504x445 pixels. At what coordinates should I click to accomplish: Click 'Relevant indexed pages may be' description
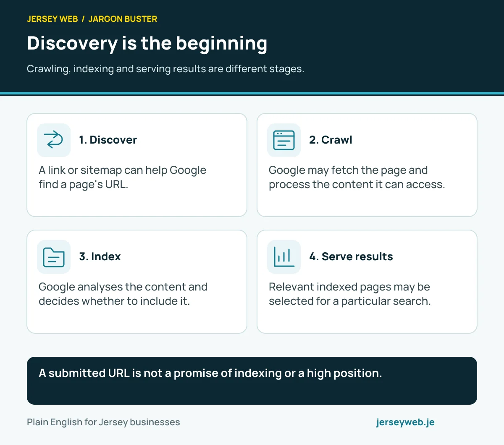(x=350, y=294)
